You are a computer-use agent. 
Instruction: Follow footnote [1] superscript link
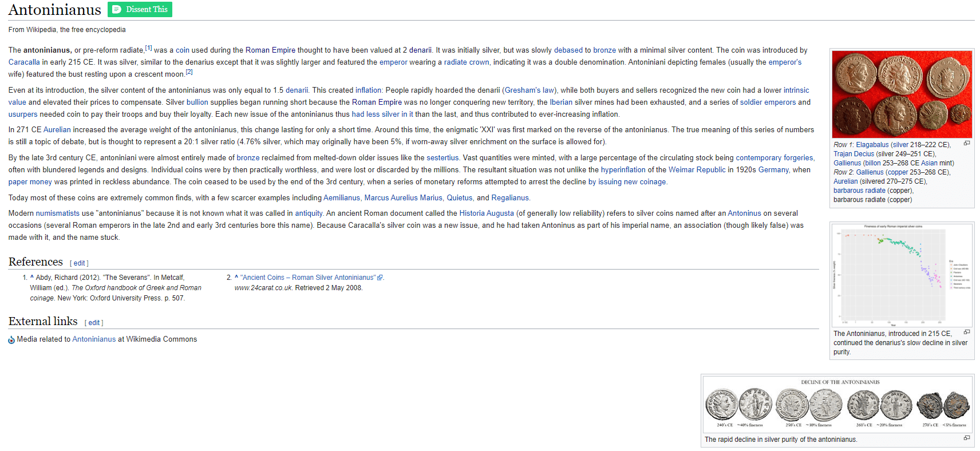148,48
